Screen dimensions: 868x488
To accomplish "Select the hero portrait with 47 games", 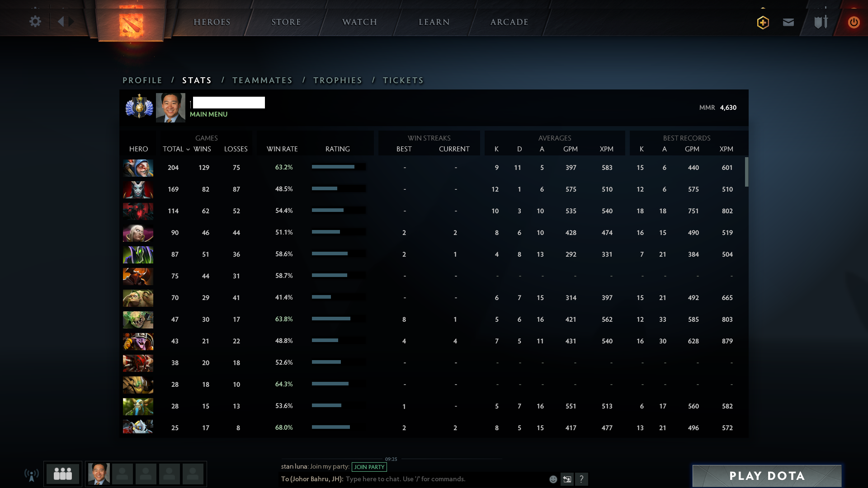I will [x=138, y=319].
